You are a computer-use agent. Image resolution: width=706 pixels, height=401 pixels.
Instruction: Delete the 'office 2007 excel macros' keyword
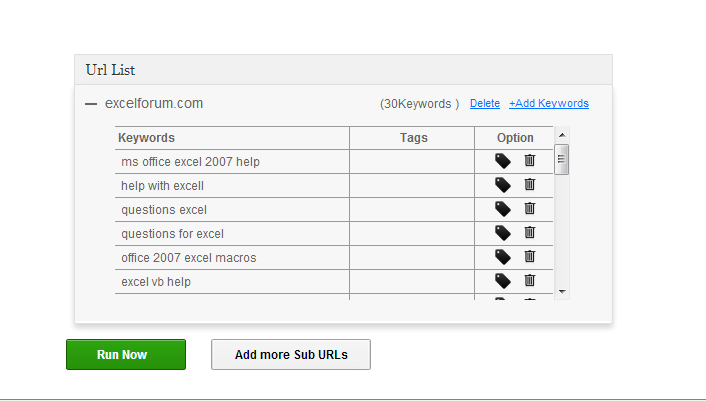point(530,256)
